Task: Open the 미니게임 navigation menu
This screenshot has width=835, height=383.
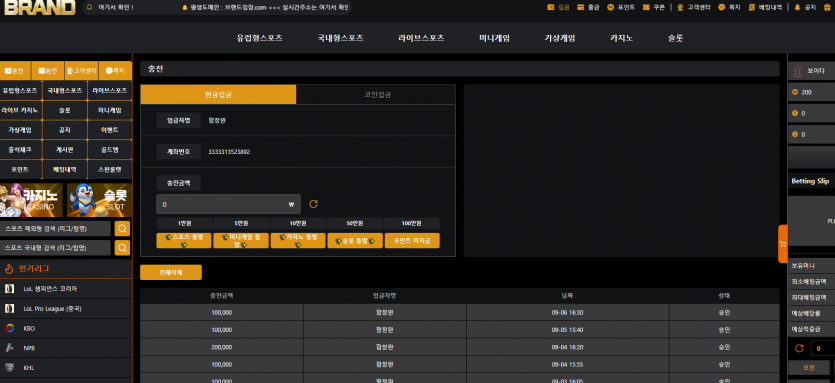Action: click(x=494, y=38)
